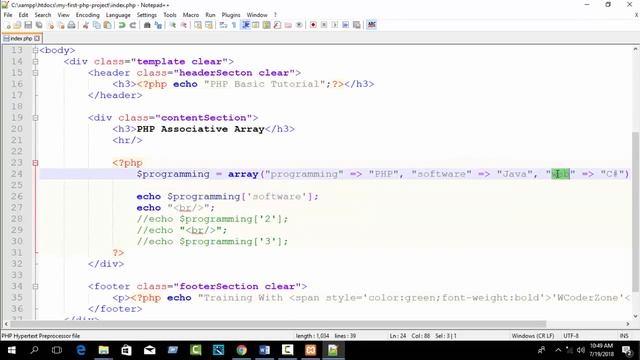Open Microsoft Edge from the taskbar
The height and width of the screenshot is (360, 640).
click(x=81, y=350)
